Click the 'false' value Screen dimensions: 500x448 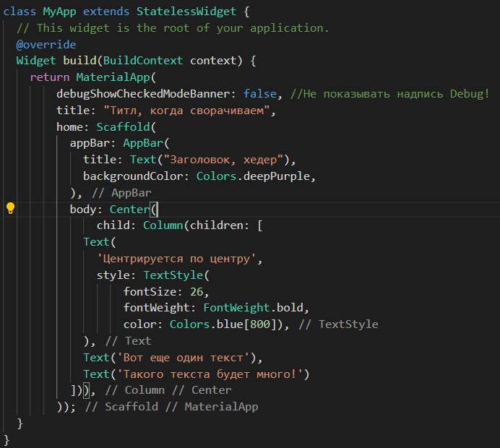point(259,94)
